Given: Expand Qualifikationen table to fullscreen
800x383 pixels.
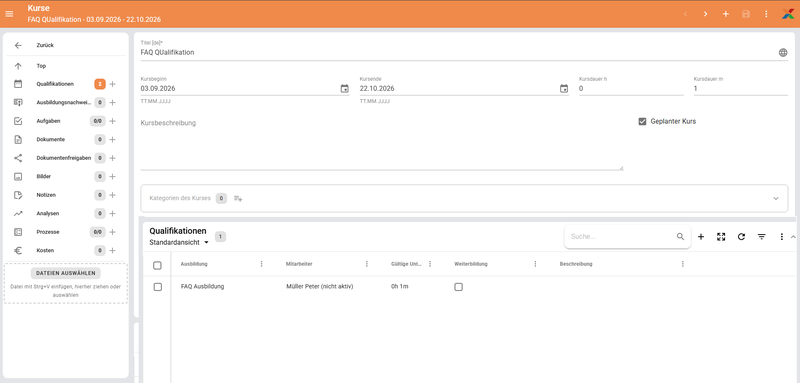Looking at the screenshot, I should 721,237.
